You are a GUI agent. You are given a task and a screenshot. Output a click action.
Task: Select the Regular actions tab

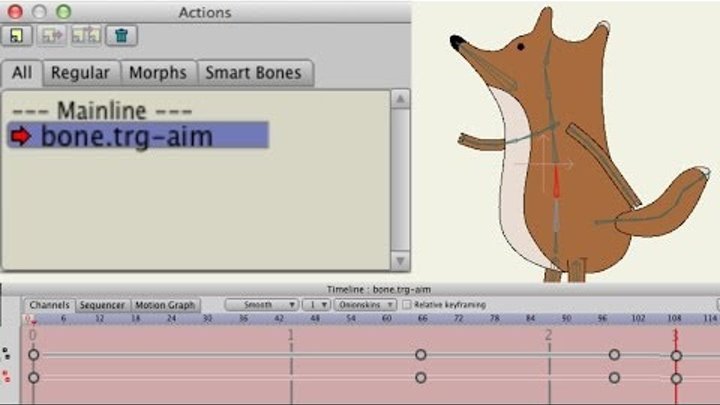pyautogui.click(x=80, y=73)
